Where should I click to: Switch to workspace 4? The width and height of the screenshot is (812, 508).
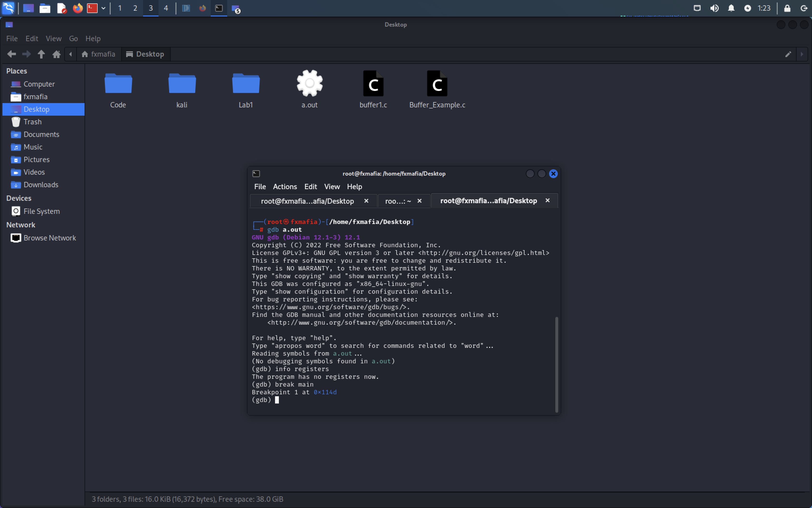coord(166,8)
